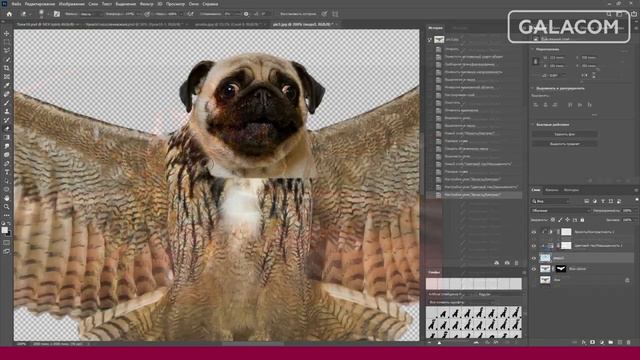
Task: Open the brush settings panel icon
Action: click(57, 14)
